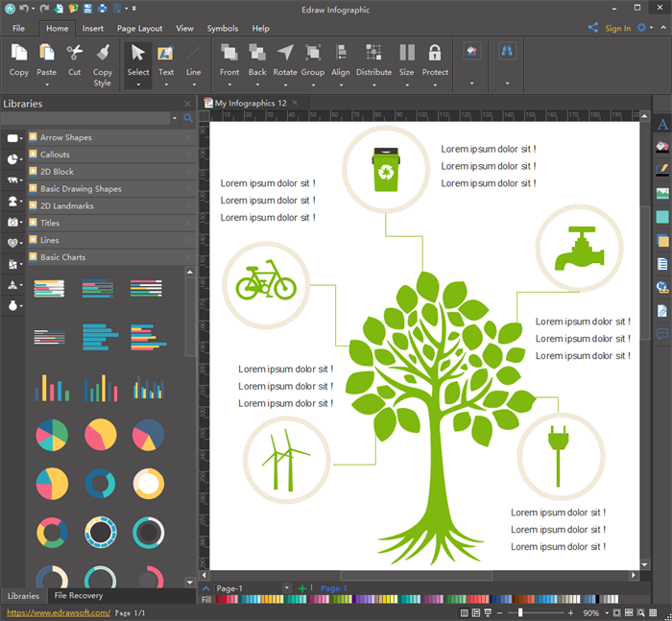Open the Distribute tool

[373, 53]
